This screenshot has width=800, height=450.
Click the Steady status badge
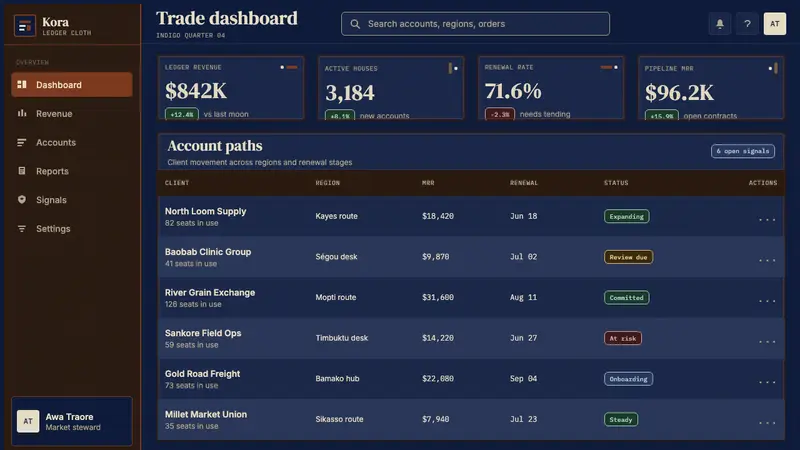click(620, 419)
